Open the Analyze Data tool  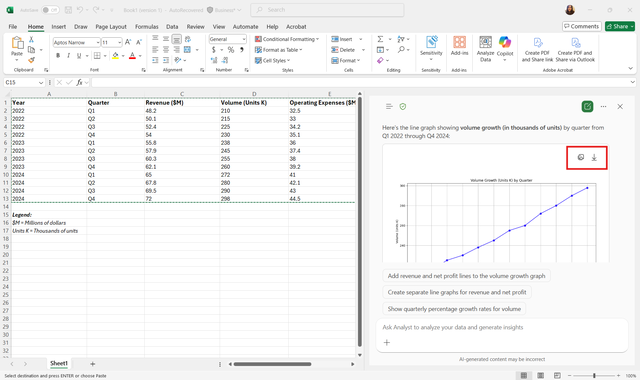pyautogui.click(x=485, y=49)
